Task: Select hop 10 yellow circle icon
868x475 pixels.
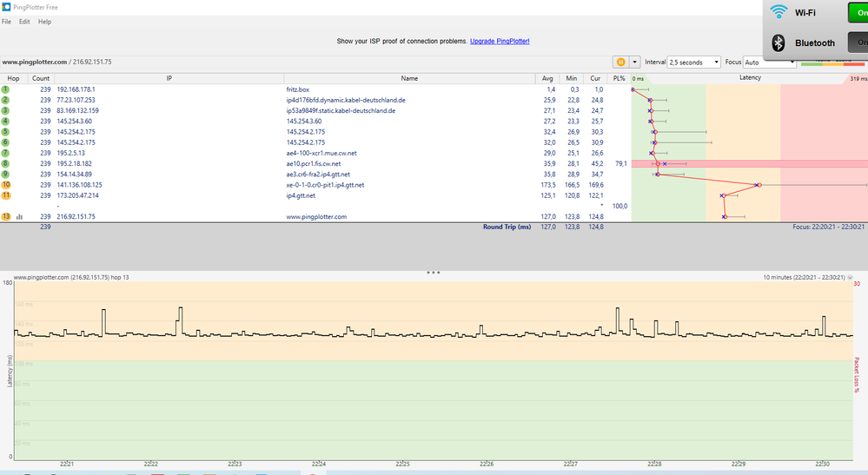Action: tap(5, 185)
